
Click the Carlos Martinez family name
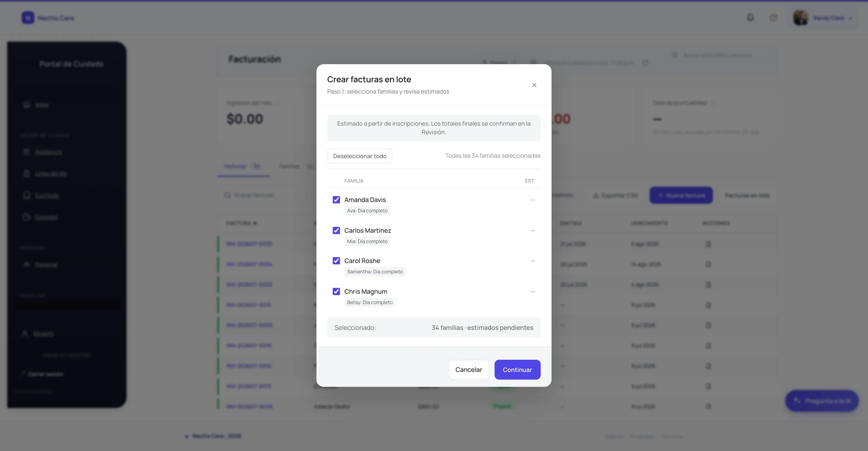pyautogui.click(x=368, y=230)
